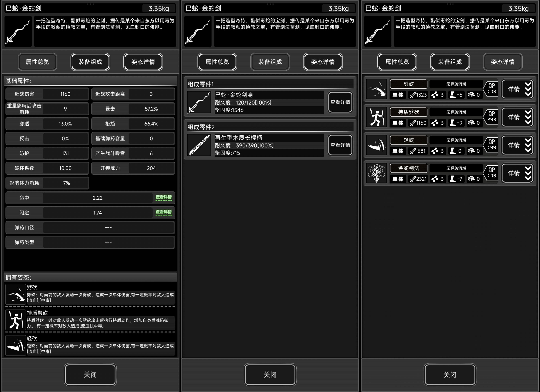540x392 pixels.
Task: Switch to 装备组成 tab in right panel
Action: click(450, 62)
